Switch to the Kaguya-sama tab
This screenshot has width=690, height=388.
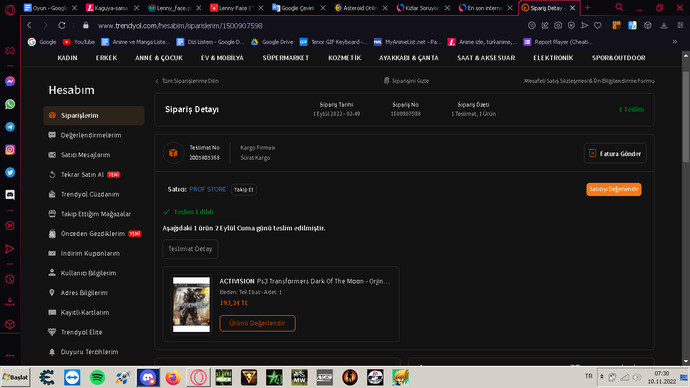tap(112, 8)
